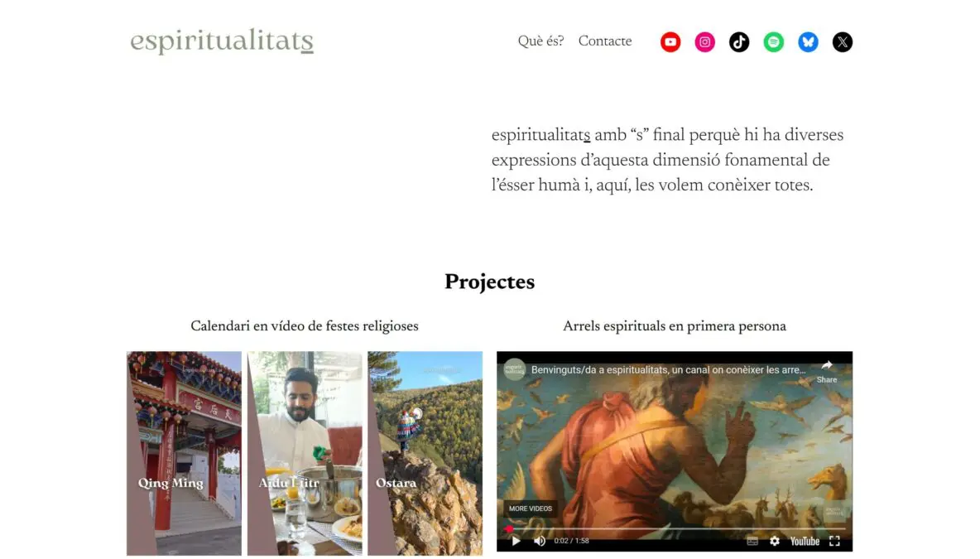980x559 pixels.
Task: Open the X social icon
Action: 842,42
